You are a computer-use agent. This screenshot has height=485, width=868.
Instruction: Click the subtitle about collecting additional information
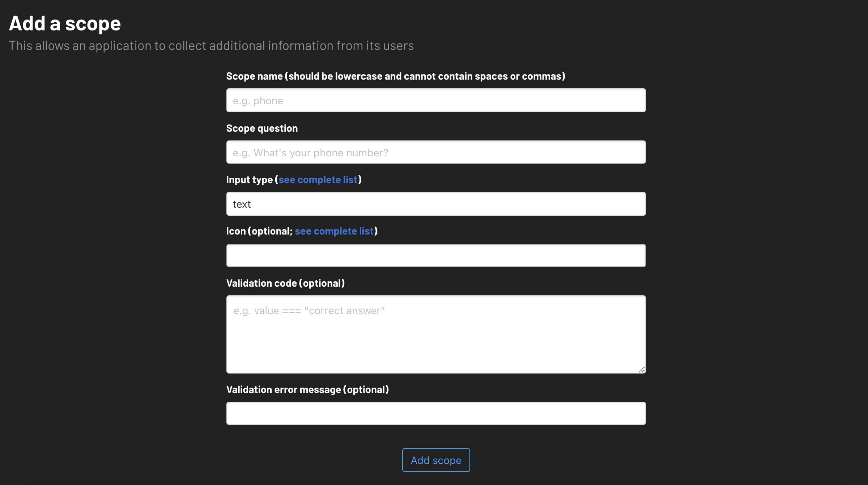[x=211, y=46]
